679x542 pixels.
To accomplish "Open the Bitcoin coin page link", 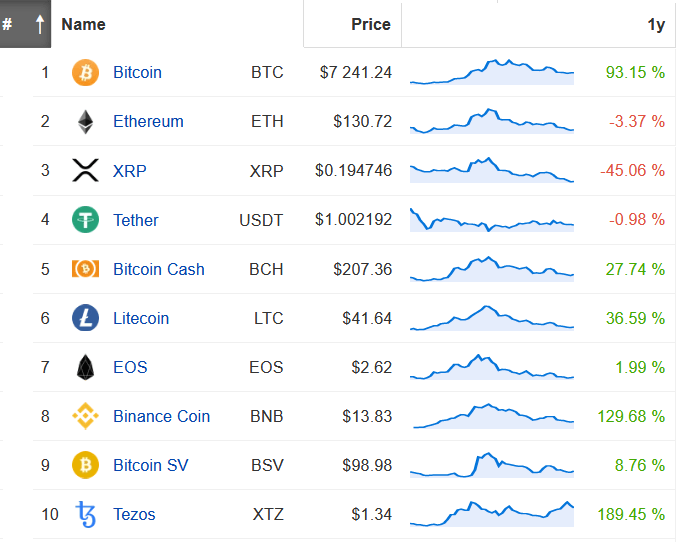I will (137, 72).
